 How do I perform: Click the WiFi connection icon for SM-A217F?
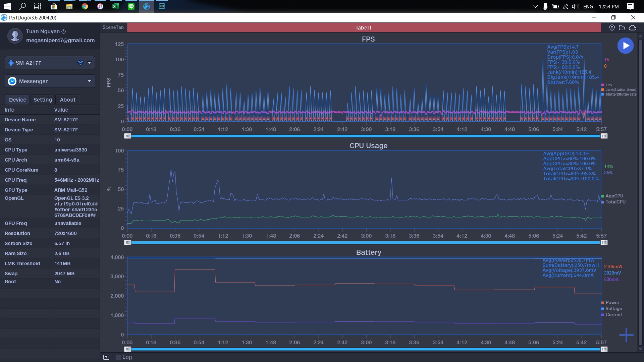[80, 63]
